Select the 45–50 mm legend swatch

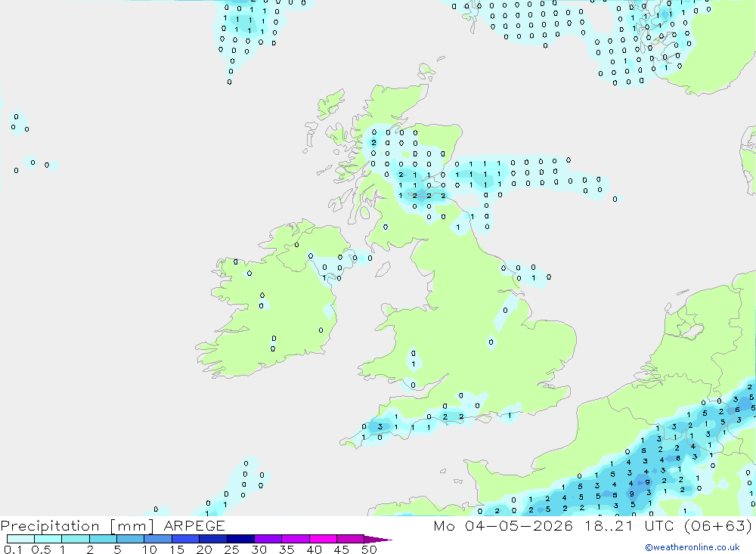coord(351,539)
